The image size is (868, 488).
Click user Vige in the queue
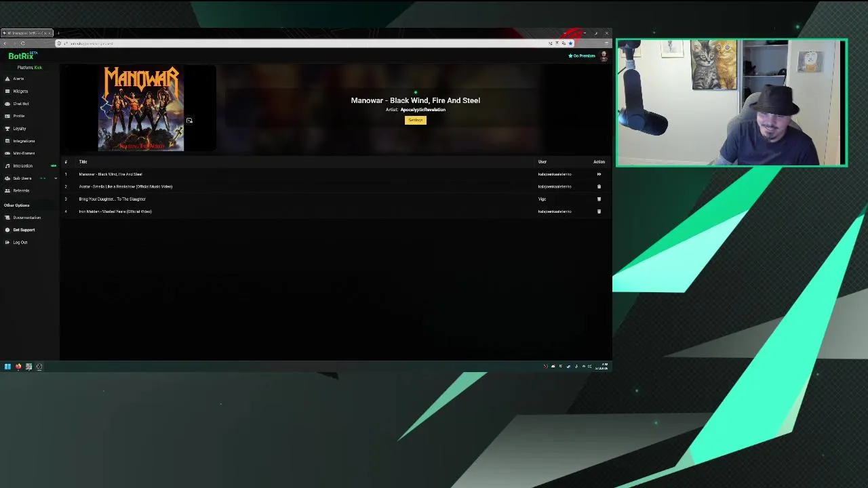pos(542,199)
